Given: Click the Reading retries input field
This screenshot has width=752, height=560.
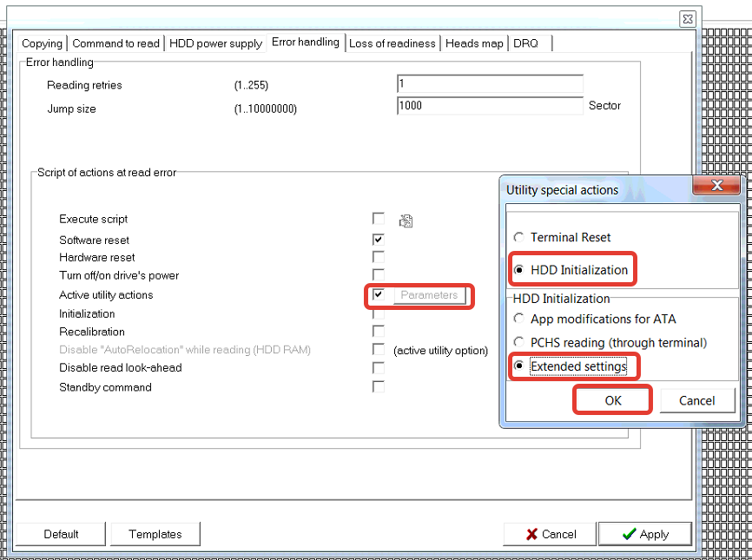Looking at the screenshot, I should point(490,84).
